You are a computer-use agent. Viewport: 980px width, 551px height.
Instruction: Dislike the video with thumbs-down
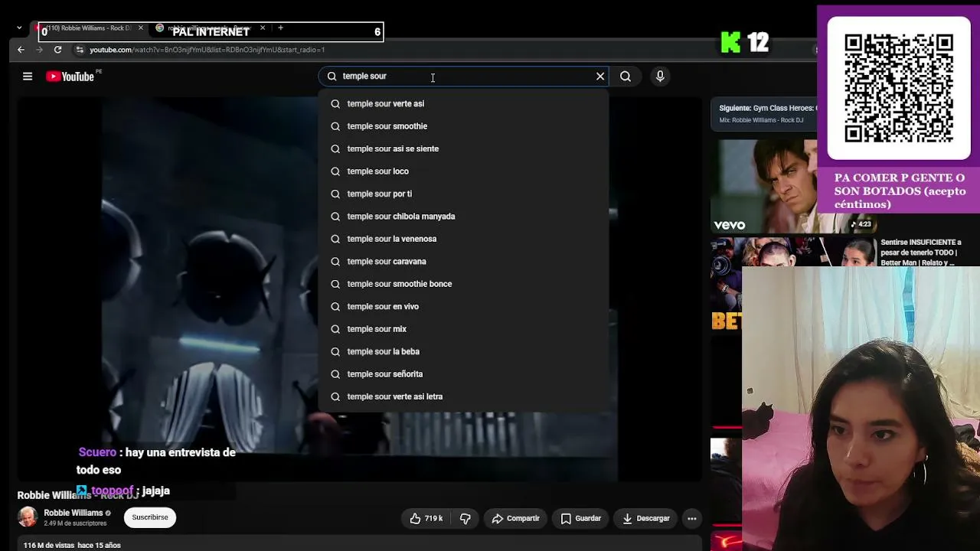pos(465,518)
